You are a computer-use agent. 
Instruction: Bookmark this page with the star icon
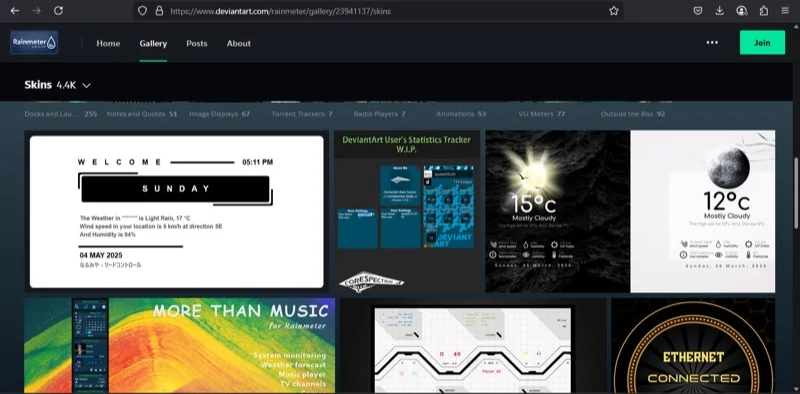(614, 11)
